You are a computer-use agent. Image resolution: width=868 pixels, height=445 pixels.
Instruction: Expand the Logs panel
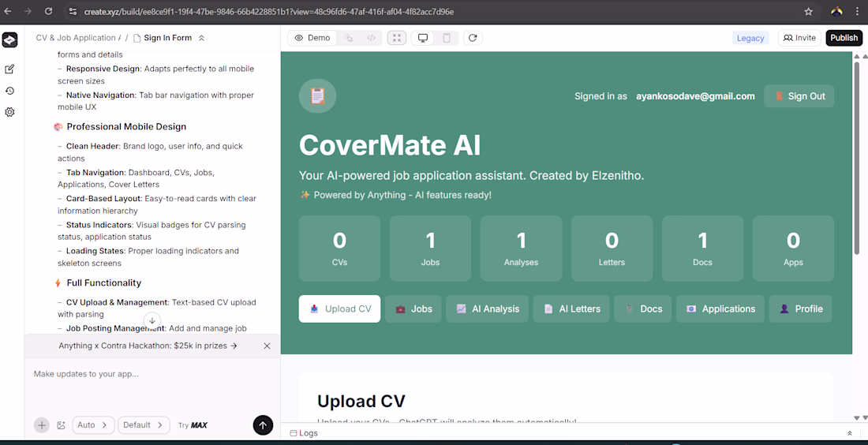click(x=850, y=433)
